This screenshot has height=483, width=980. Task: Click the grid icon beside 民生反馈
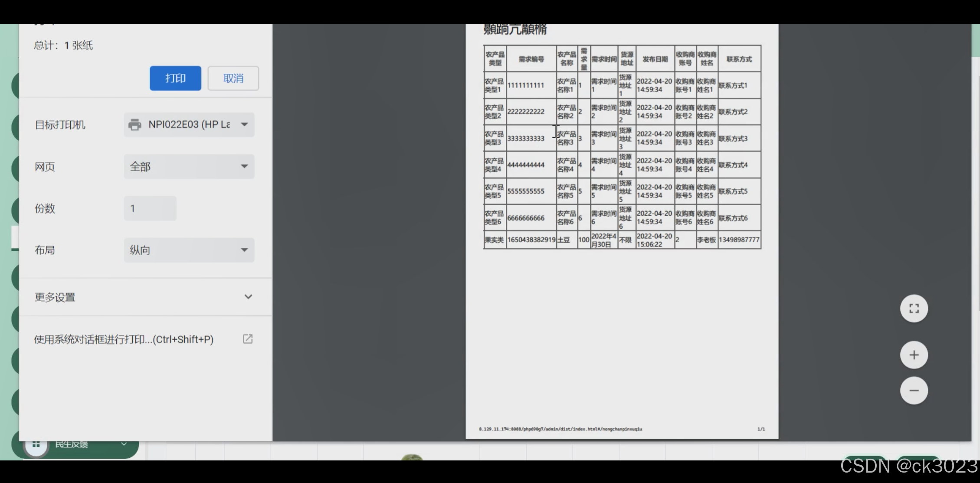pos(36,444)
